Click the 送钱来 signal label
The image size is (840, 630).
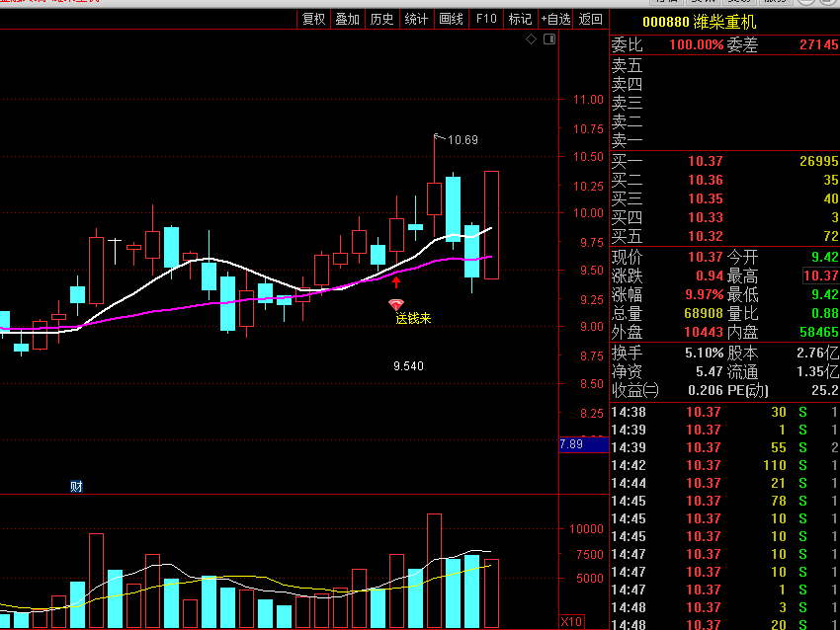click(x=413, y=319)
